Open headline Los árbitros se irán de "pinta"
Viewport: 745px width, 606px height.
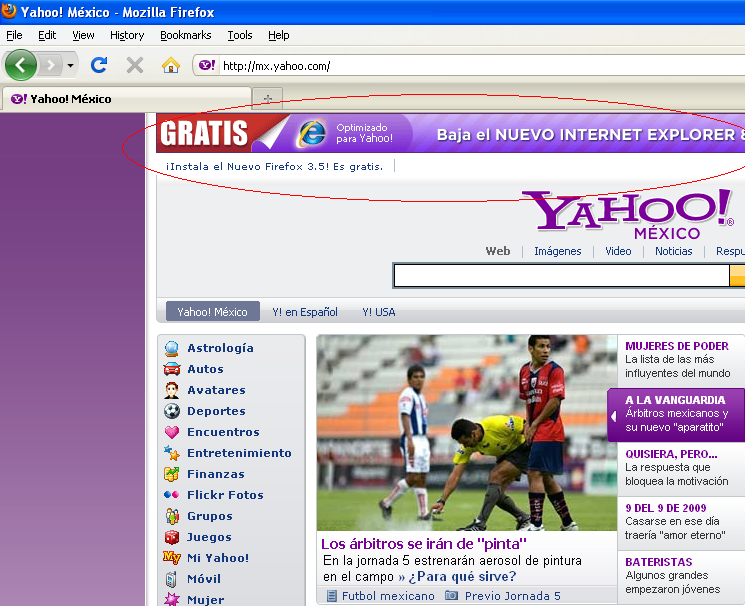point(424,543)
